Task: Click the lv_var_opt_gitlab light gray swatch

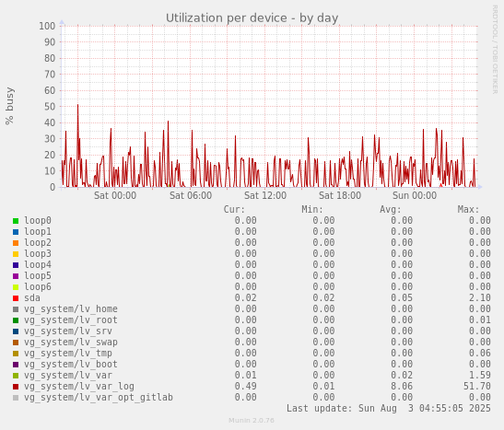Action: coord(16,398)
